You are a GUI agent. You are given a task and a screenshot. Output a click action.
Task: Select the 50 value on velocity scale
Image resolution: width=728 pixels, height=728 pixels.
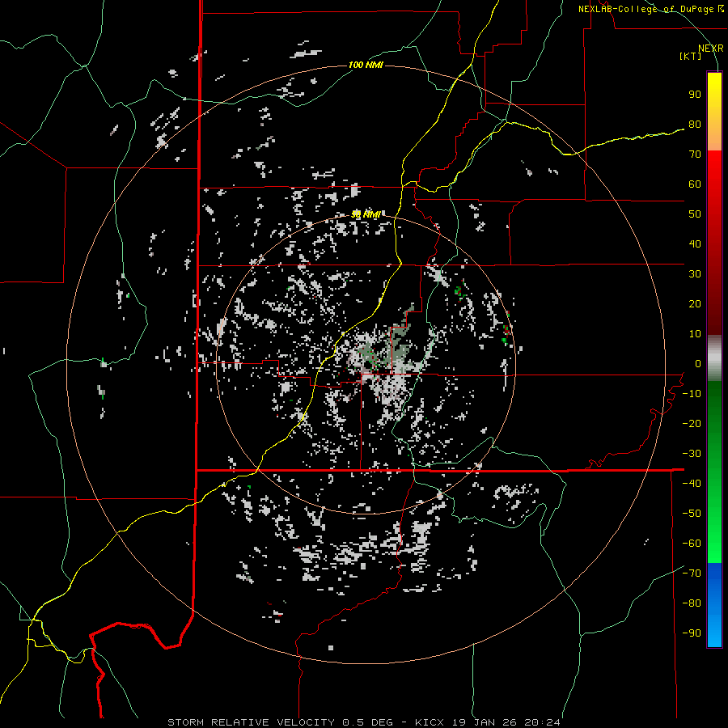pos(695,214)
